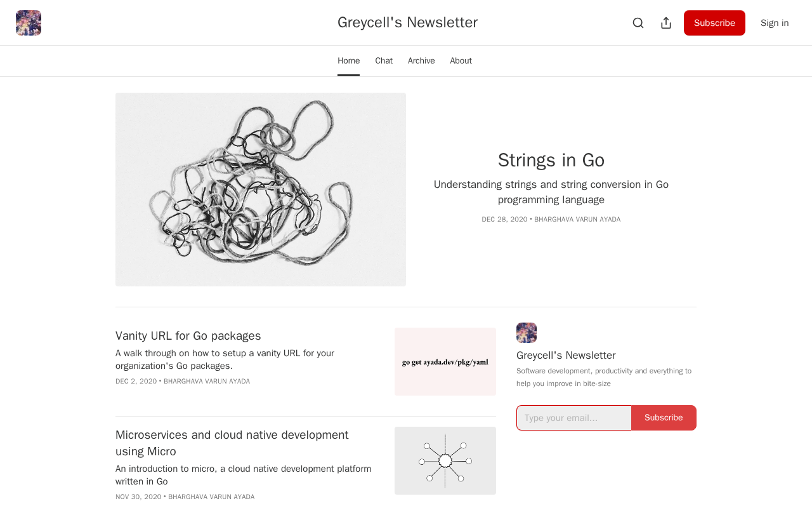Click Greycell's Newsletter title in header
This screenshot has height=508, width=812.
click(x=407, y=22)
